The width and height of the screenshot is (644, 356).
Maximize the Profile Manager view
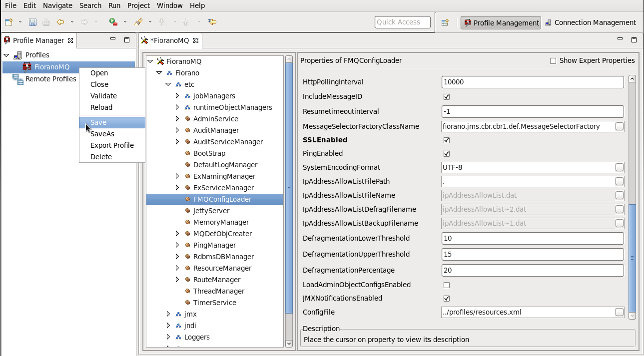127,40
